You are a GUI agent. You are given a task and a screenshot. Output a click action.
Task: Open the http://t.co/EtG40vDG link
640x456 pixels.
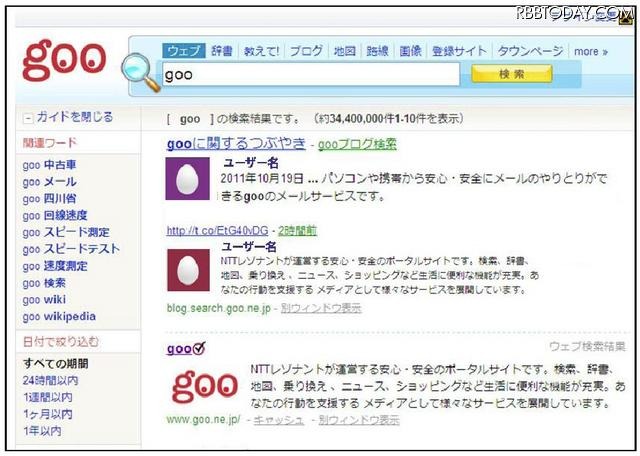point(218,231)
